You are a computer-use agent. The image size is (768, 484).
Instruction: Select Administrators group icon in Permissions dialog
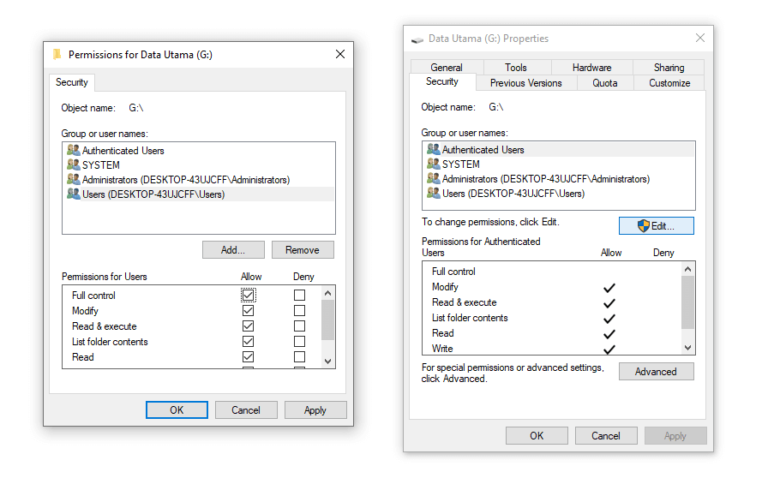pos(73,179)
